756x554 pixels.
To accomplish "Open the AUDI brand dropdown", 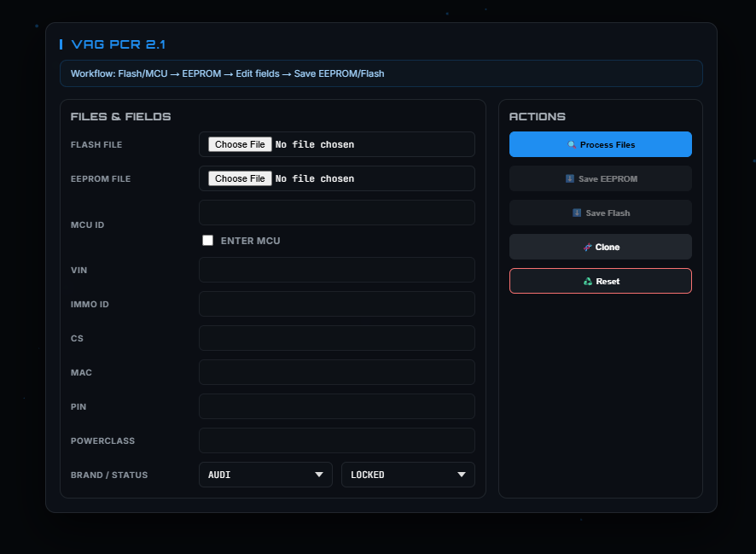I will pyautogui.click(x=265, y=475).
